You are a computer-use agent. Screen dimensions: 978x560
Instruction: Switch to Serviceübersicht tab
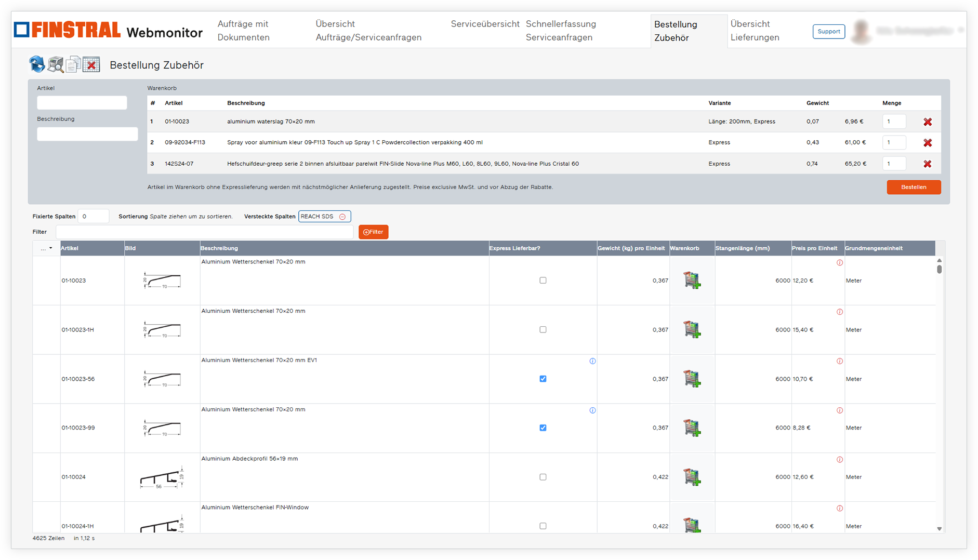tap(485, 24)
